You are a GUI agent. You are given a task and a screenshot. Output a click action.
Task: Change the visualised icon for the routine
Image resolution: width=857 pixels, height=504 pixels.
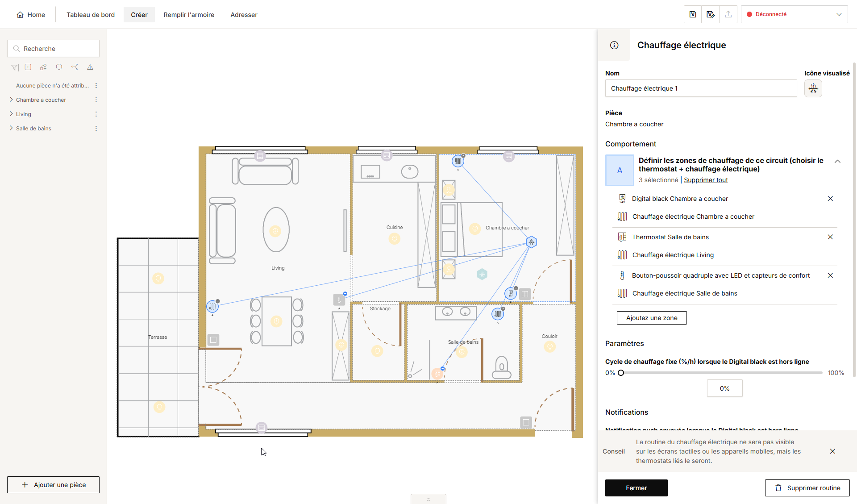click(813, 88)
